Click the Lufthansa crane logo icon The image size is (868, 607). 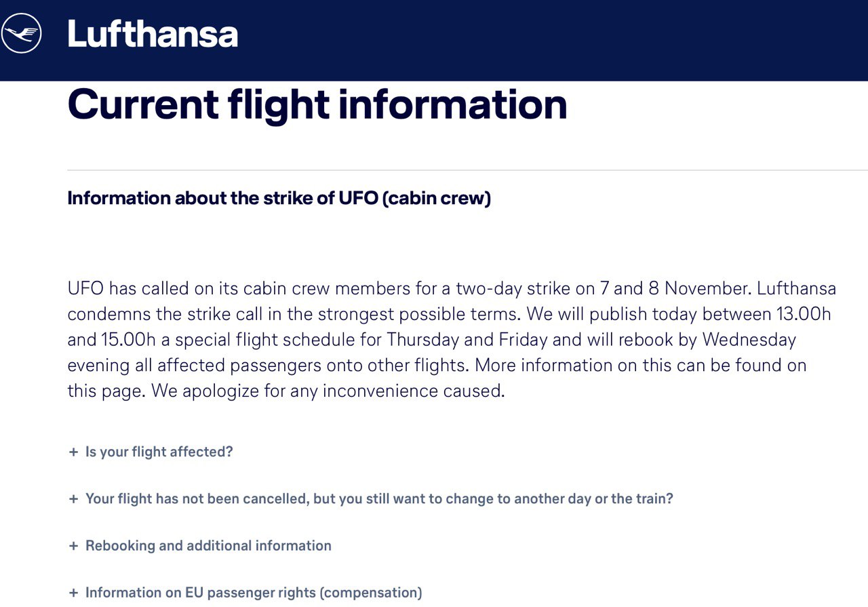point(21,33)
